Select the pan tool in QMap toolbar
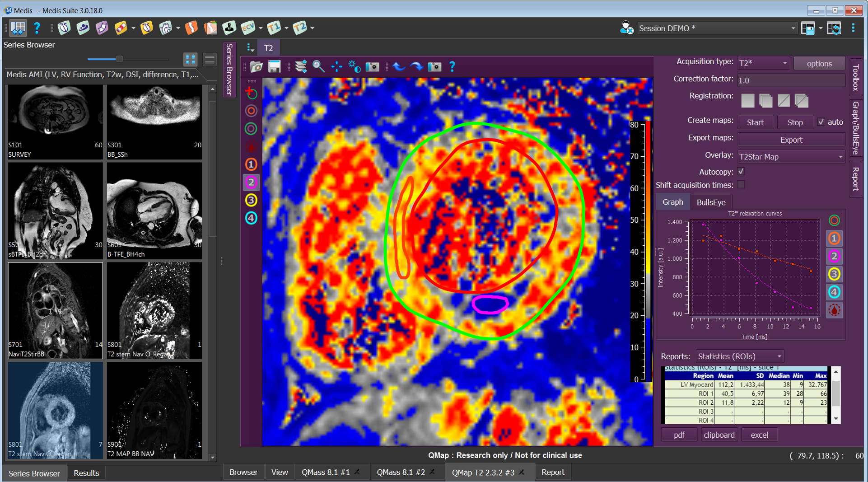The width and height of the screenshot is (868, 482). point(336,67)
